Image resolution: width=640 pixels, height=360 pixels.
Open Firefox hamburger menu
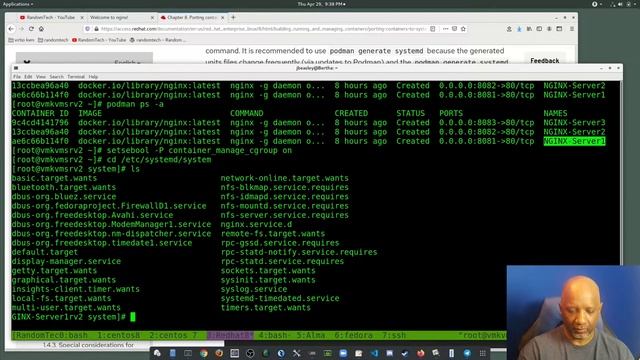pyautogui.click(x=572, y=29)
